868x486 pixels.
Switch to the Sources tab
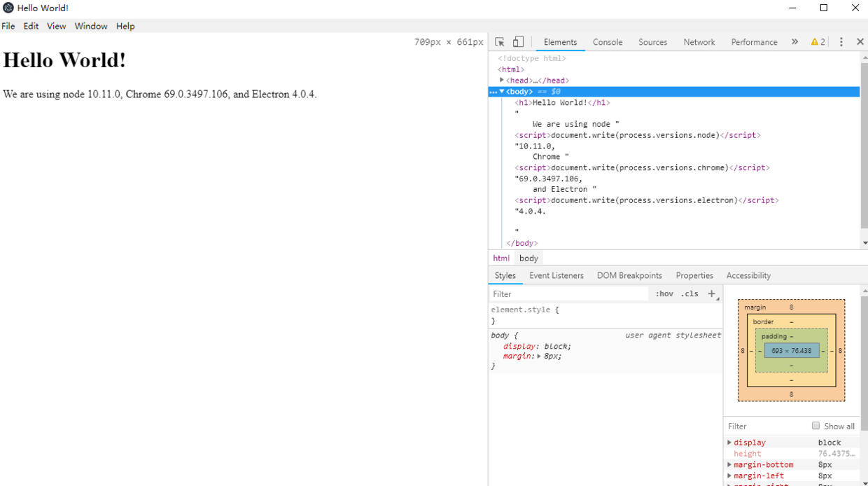652,42
